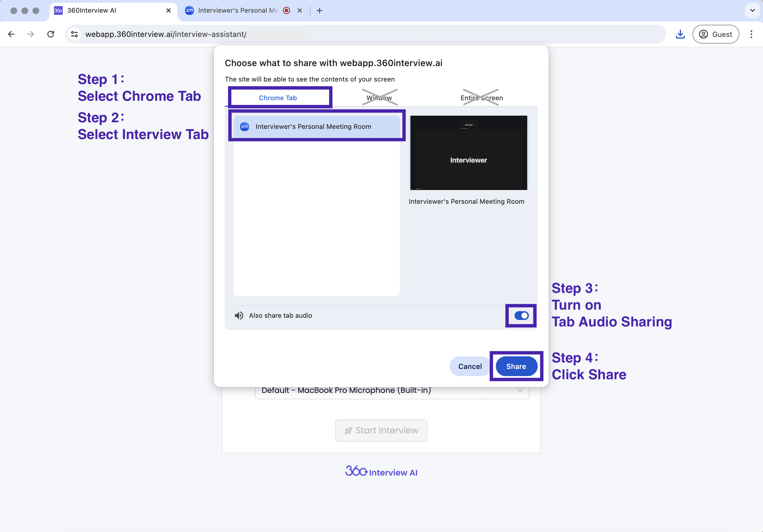Open site information icon in address bar
Viewport: 763px width, 532px height.
(75, 34)
